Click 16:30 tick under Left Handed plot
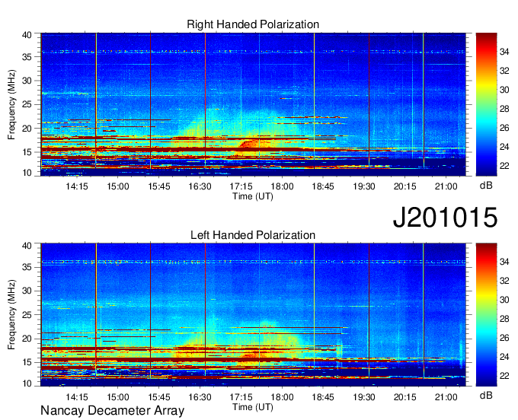Image resolution: width=518 pixels, height=420 pixels. point(200,396)
